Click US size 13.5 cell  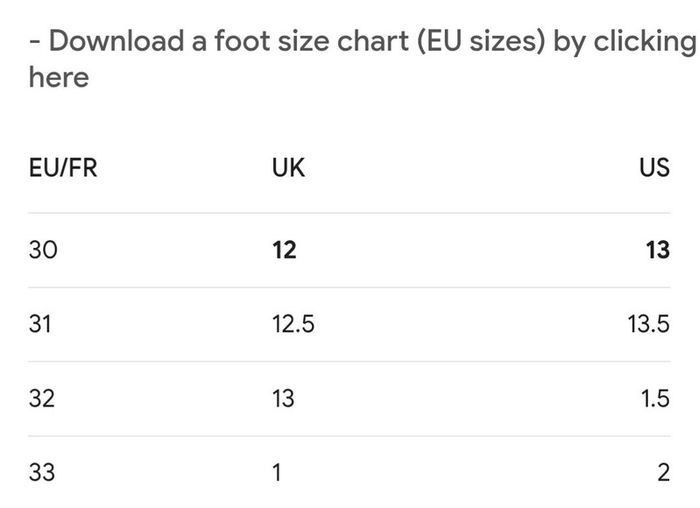(649, 324)
